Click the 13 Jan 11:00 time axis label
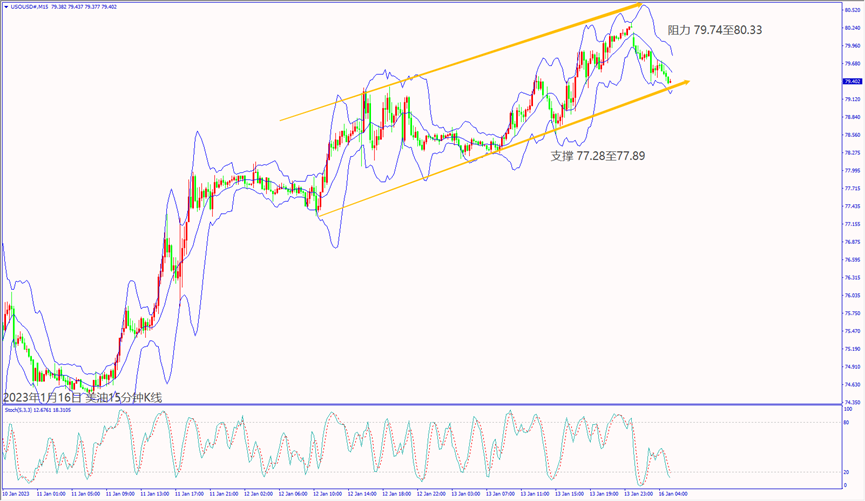The image size is (865, 501). (x=536, y=493)
